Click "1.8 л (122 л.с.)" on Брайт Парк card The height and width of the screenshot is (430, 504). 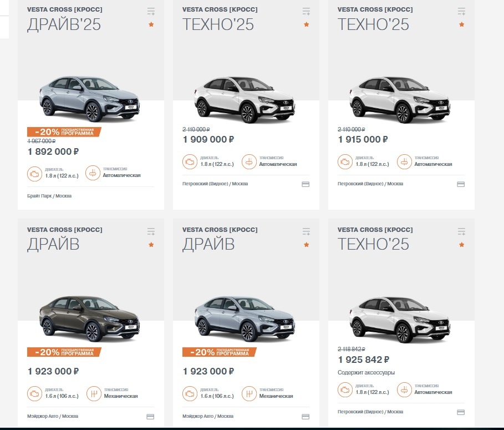(62, 176)
